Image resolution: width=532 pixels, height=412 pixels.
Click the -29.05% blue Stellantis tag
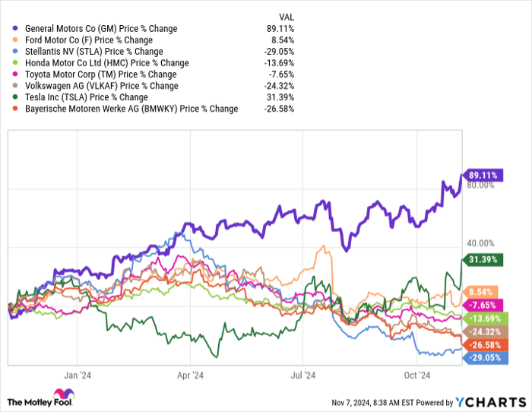486,357
